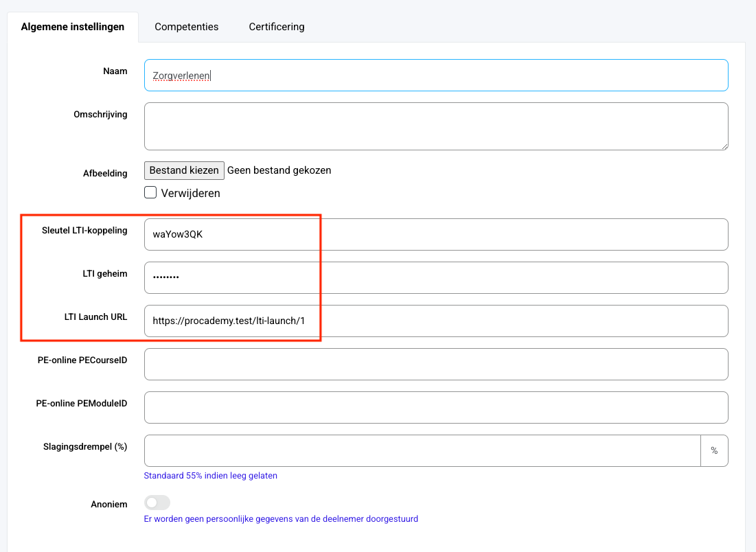756x552 pixels.
Task: Click the Verwijderen checkbox label text
Action: (190, 193)
